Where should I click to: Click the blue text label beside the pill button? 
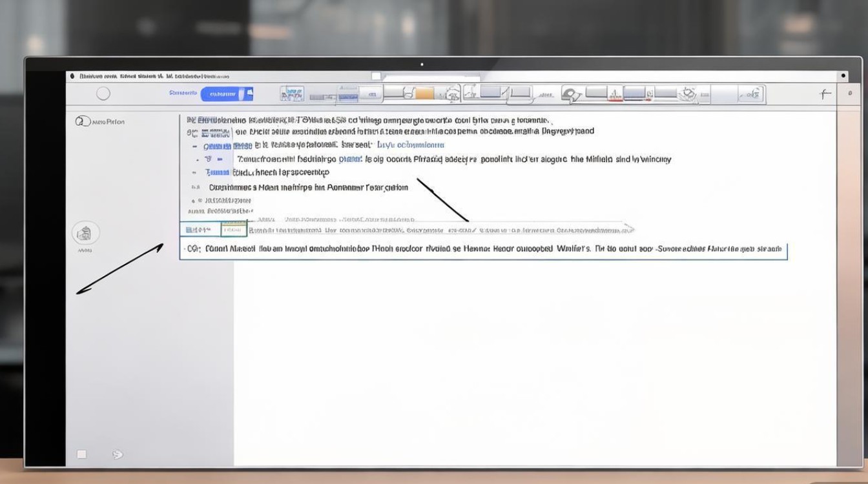pos(183,94)
